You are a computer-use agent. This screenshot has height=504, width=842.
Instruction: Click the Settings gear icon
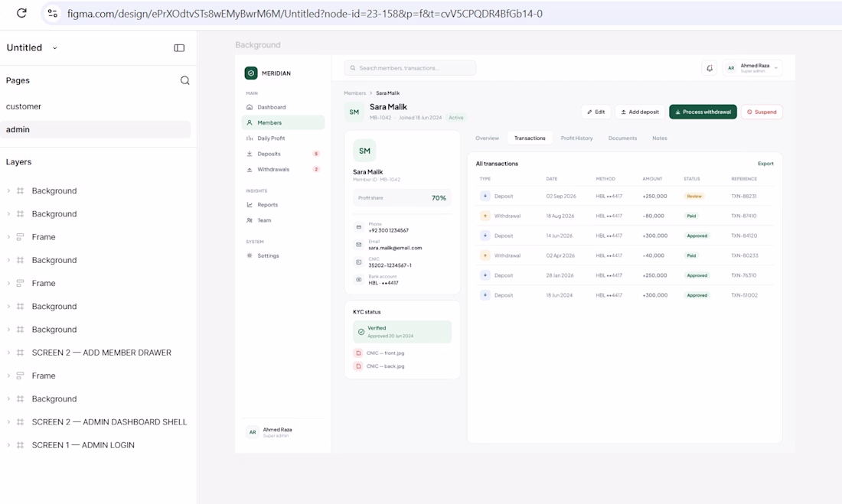(x=250, y=256)
